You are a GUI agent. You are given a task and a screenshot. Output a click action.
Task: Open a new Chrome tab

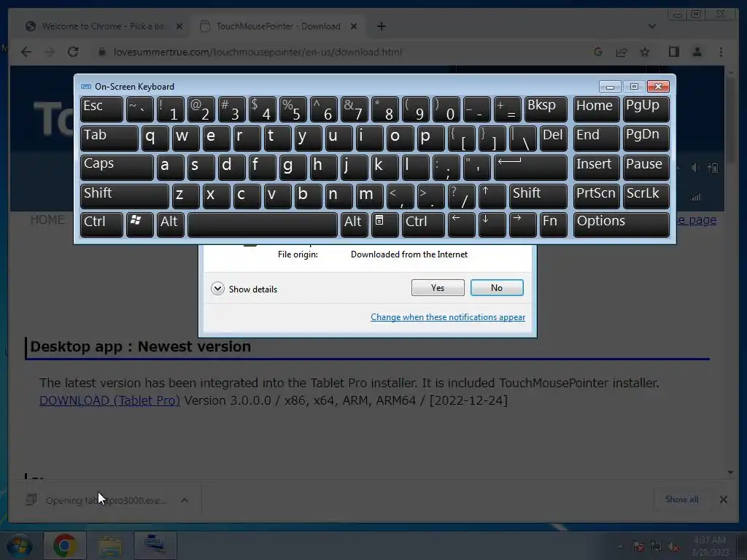381,26
